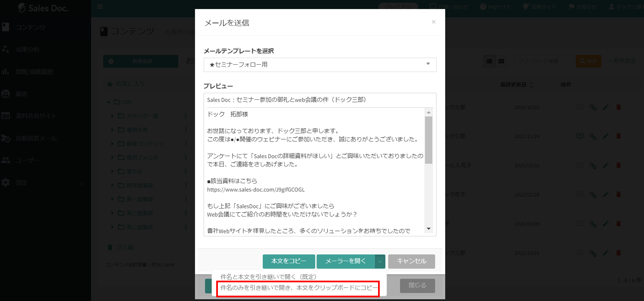
Task: Click the link icon on the 2021/11/24 row
Action: [593, 136]
